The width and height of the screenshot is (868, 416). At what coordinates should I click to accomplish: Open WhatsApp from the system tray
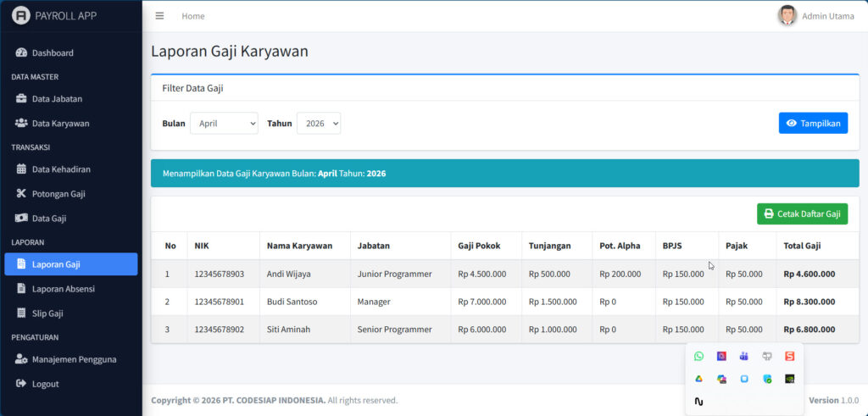(x=698, y=357)
